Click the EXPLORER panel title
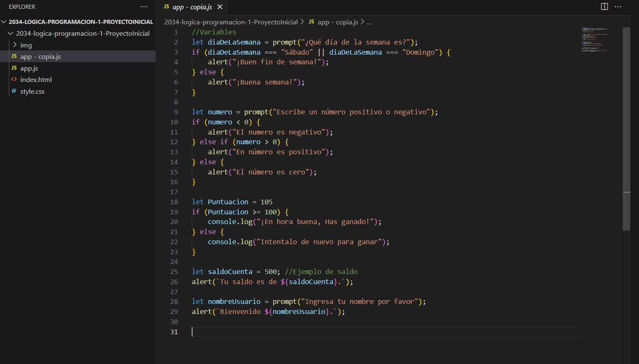 pos(22,7)
